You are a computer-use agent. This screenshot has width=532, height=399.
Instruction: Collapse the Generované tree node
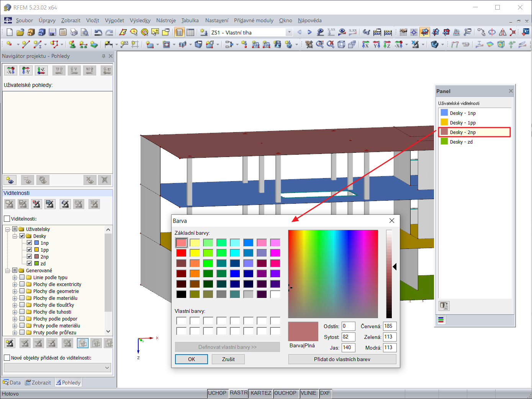8,270
